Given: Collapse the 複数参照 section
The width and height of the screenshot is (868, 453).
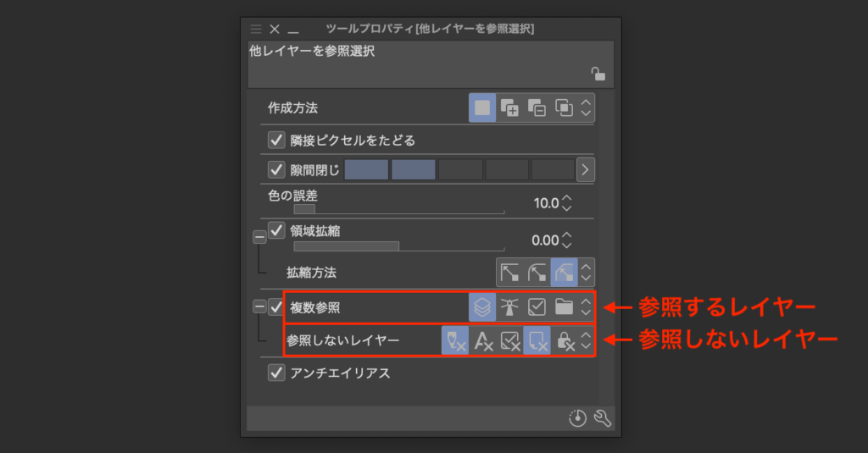Looking at the screenshot, I should coord(259,307).
